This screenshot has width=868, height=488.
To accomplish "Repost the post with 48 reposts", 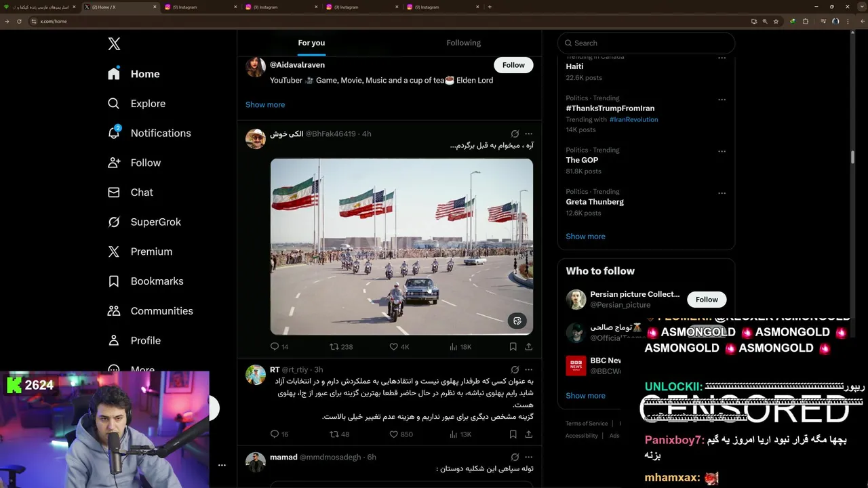I will pyautogui.click(x=339, y=434).
